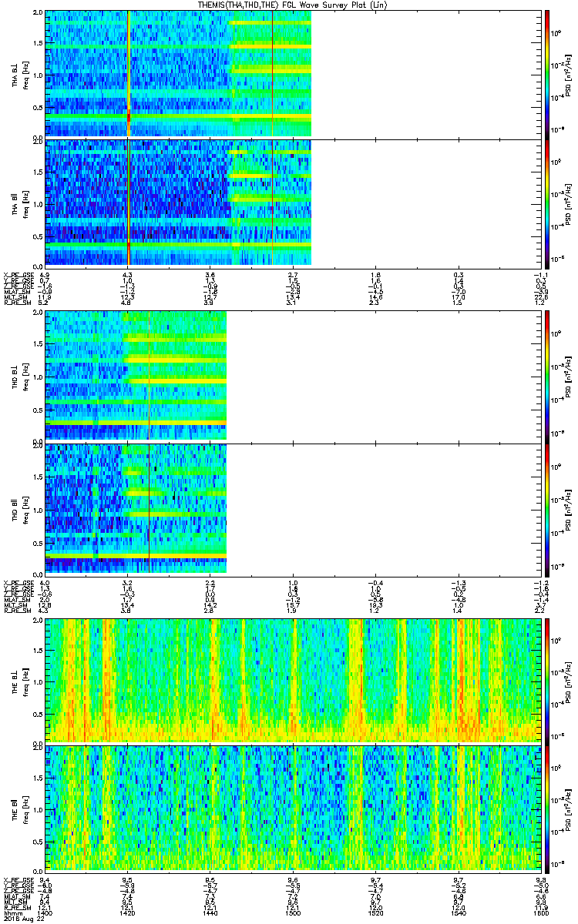Click the PSD color bar beside THE B-parallel panel

pos(548,808)
